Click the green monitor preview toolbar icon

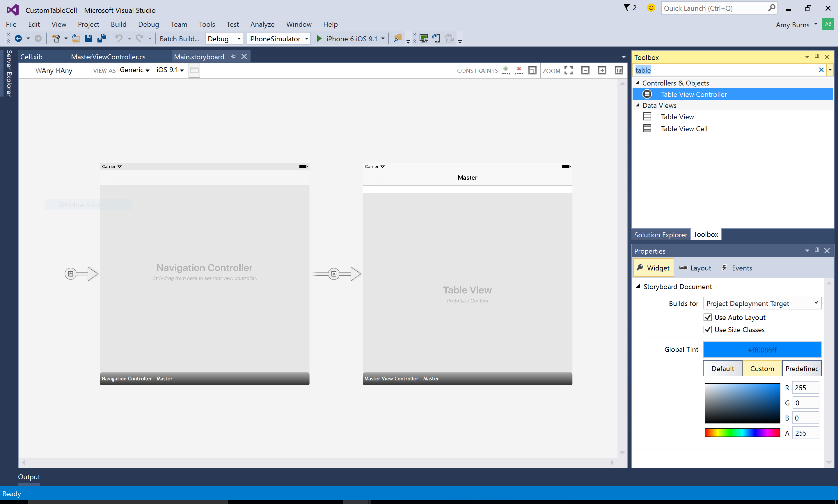click(424, 39)
